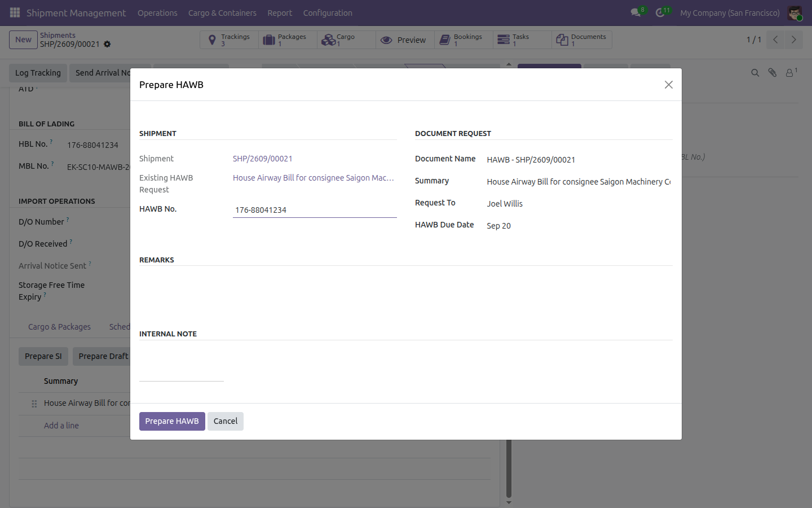Open the SHP/2609/00021 shipment link

263,159
